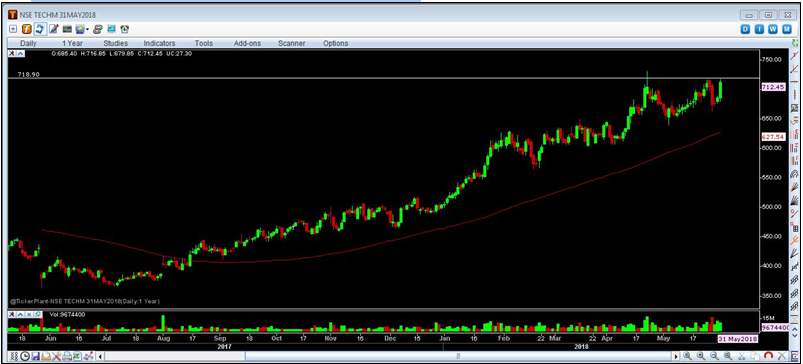Open the Options menu
This screenshot has height=364, width=803.
tap(335, 44)
